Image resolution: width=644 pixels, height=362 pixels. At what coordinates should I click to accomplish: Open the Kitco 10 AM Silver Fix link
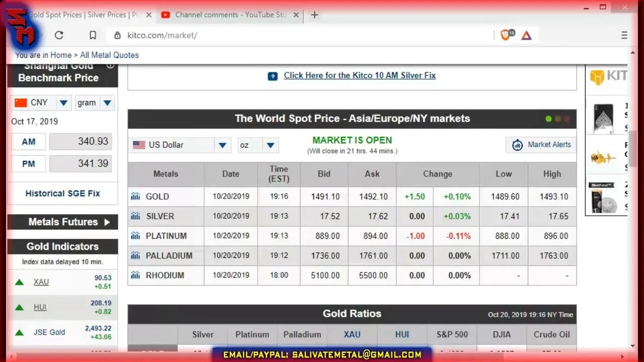point(360,75)
